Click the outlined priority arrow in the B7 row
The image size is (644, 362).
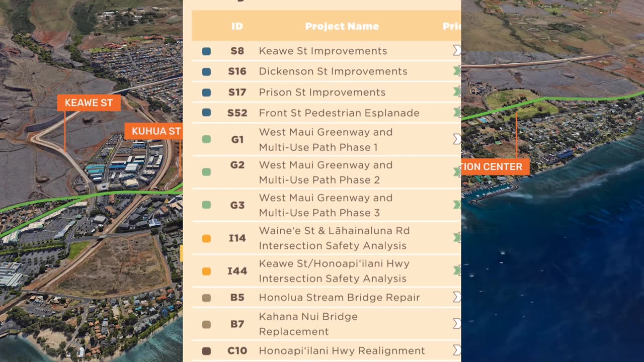(x=457, y=323)
